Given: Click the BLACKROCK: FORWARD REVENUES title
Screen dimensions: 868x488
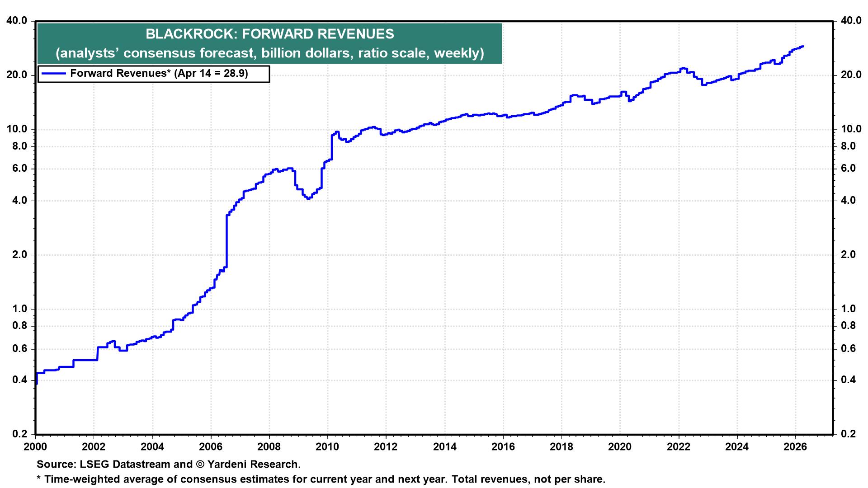Looking at the screenshot, I should [x=269, y=34].
